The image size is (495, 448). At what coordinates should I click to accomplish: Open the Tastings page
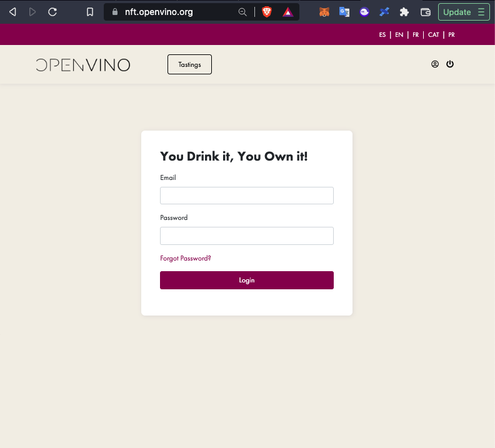pyautogui.click(x=190, y=64)
